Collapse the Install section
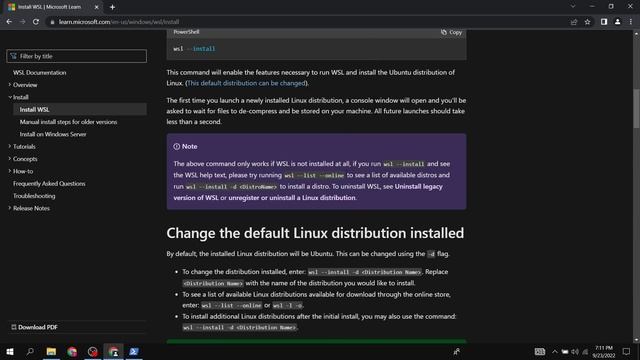 point(20,97)
